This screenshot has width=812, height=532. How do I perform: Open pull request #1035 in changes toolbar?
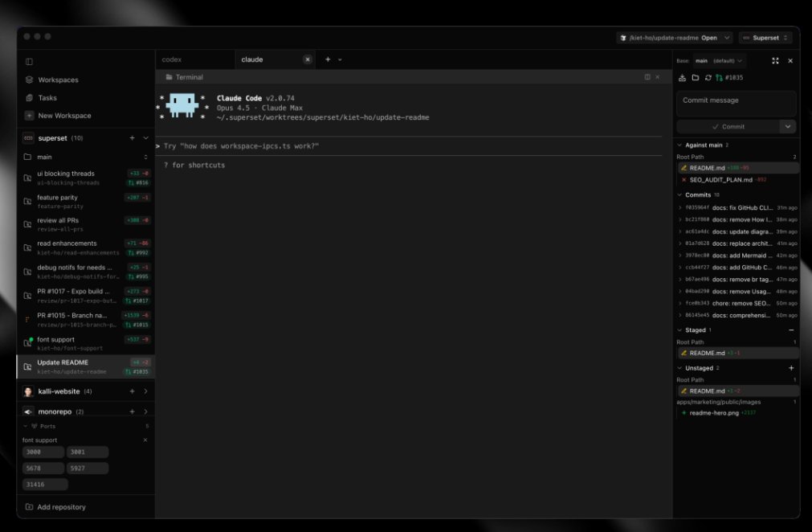coord(729,78)
